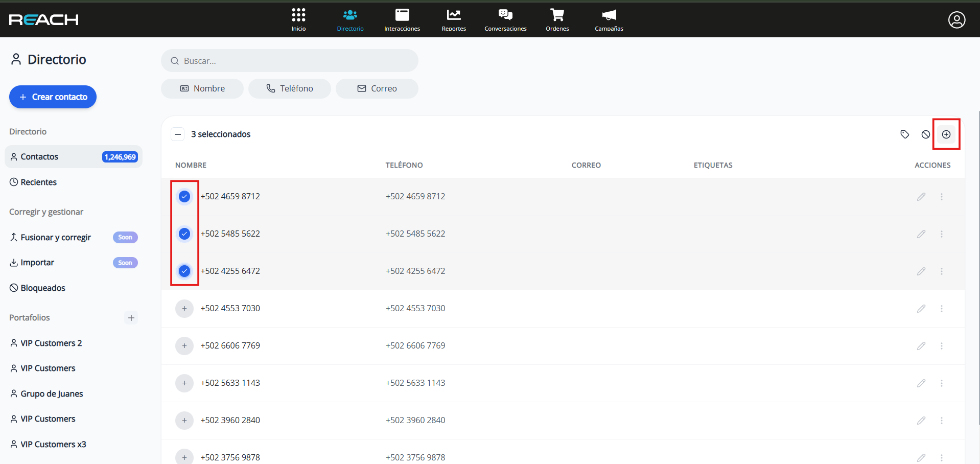
Task: Click the block icon for selected contacts
Action: point(925,134)
